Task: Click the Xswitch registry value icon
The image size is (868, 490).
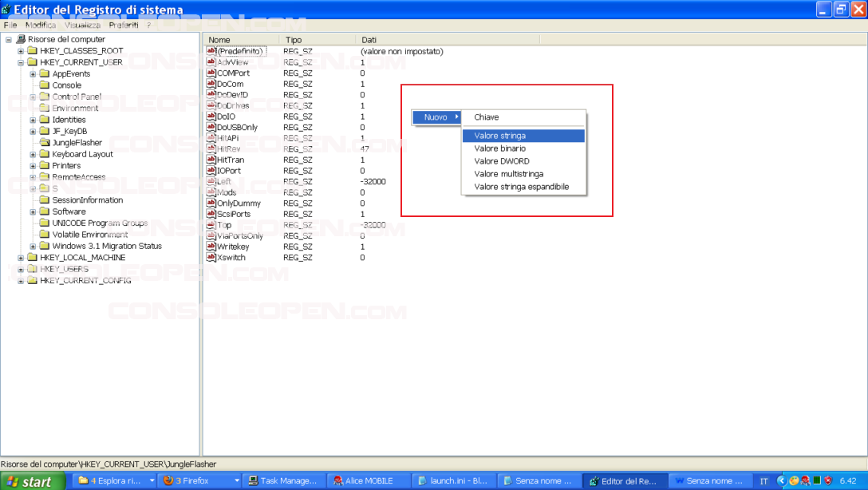Action: (211, 258)
